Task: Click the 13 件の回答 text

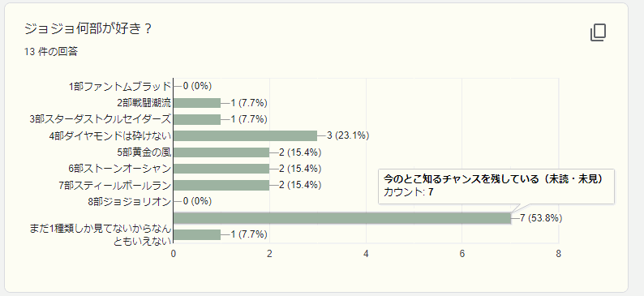Action: [x=51, y=52]
